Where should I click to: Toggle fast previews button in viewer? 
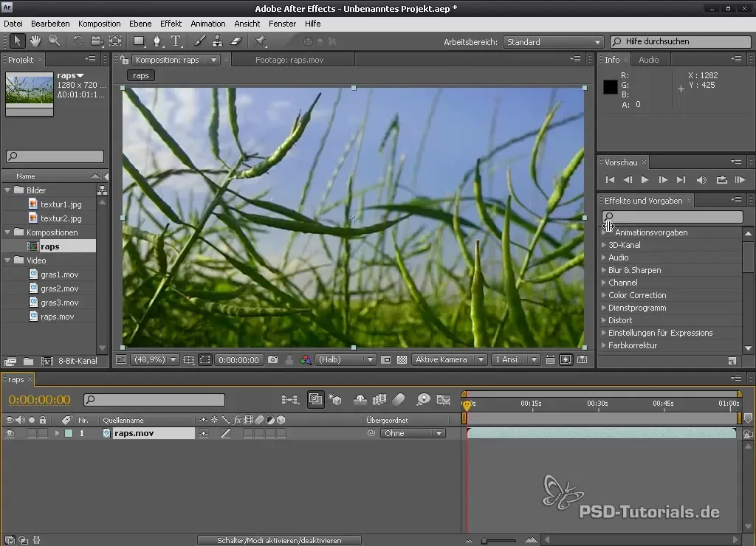[566, 360]
